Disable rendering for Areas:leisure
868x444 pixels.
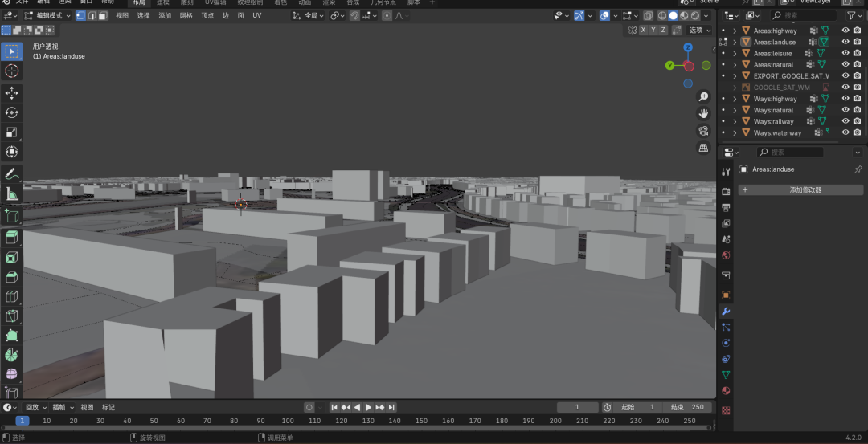click(857, 53)
